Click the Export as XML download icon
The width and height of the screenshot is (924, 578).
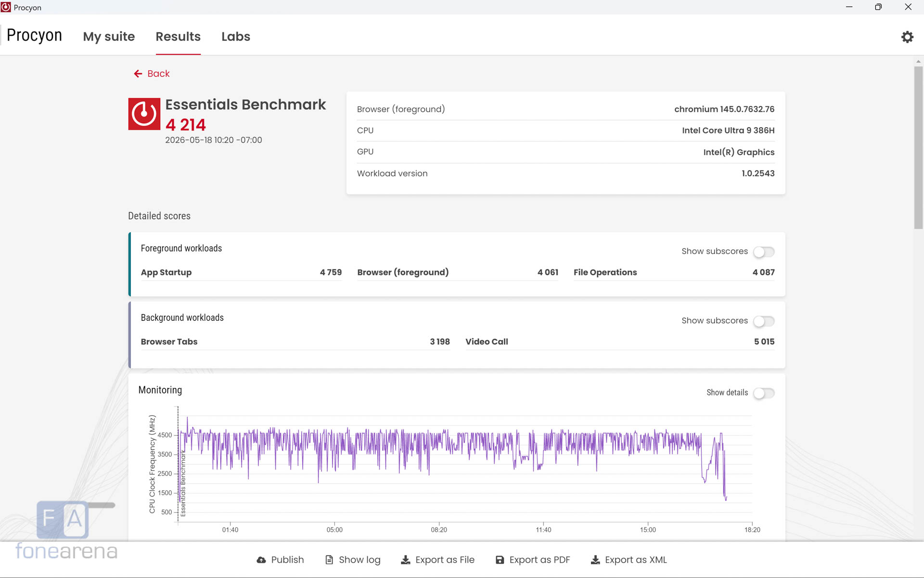click(595, 560)
